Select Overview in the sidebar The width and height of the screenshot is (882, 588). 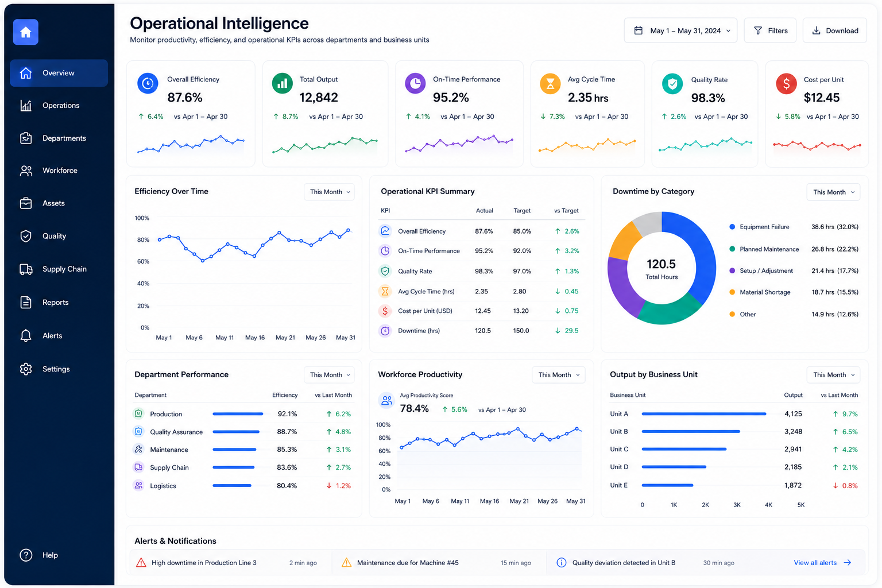(x=59, y=73)
